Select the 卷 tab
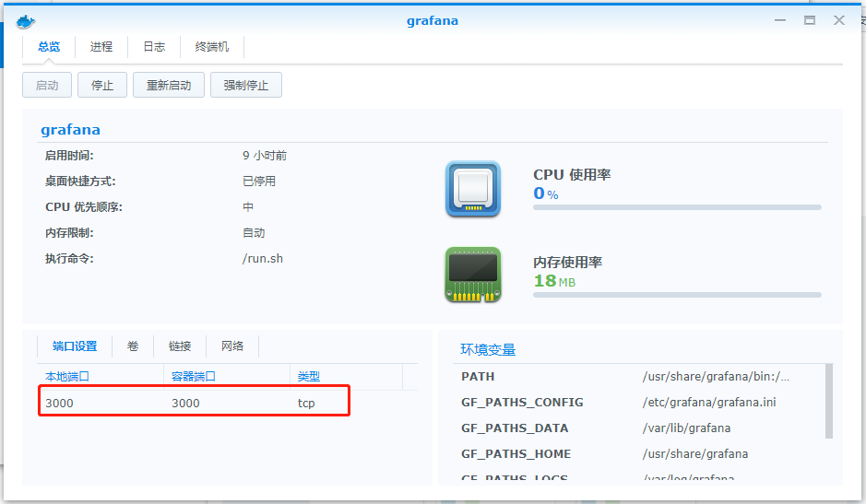866x504 pixels. pos(133,346)
